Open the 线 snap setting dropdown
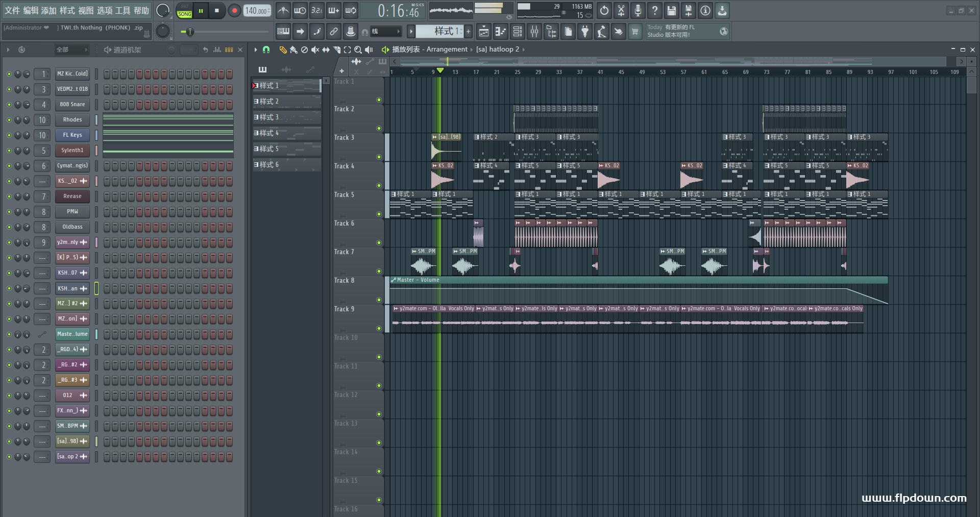The image size is (980, 517). click(x=386, y=32)
